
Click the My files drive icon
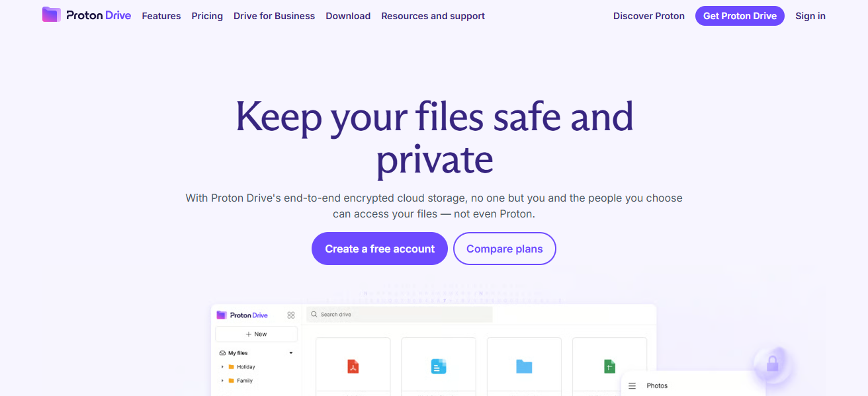[222, 353]
